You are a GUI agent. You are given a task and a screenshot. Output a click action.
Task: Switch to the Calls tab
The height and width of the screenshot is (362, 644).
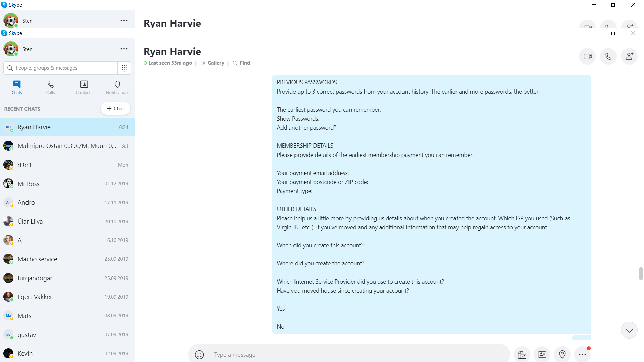tap(50, 87)
